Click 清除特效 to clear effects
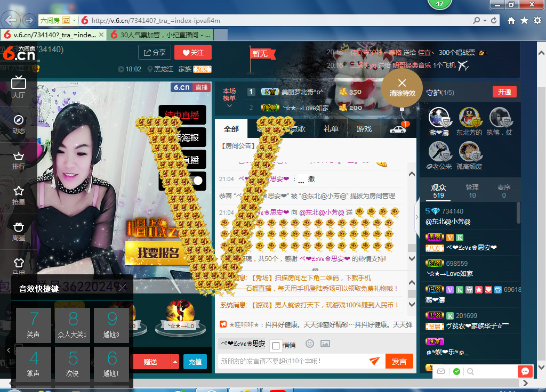 click(402, 88)
